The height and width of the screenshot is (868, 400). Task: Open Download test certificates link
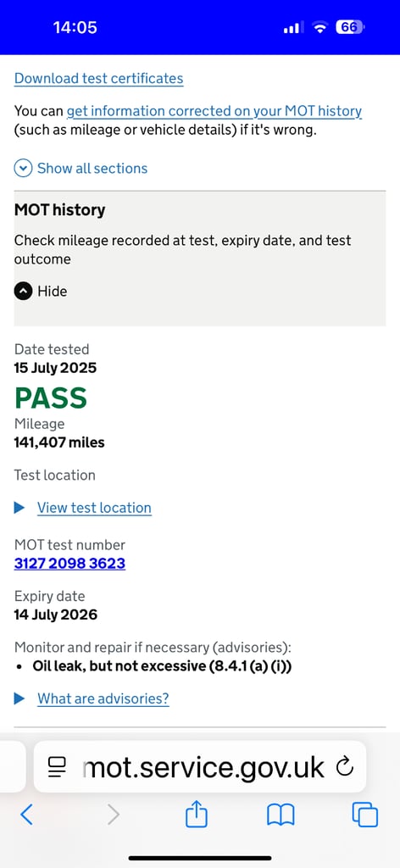(98, 78)
